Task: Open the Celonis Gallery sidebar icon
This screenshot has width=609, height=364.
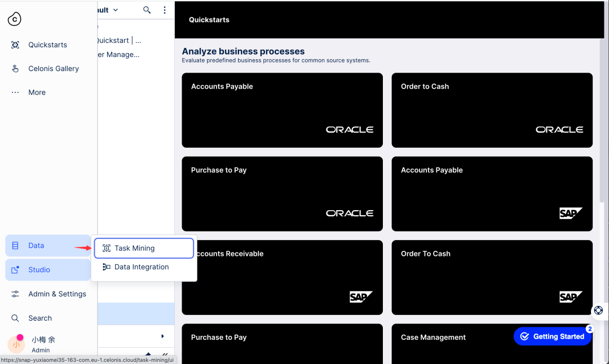Action: 15,69
